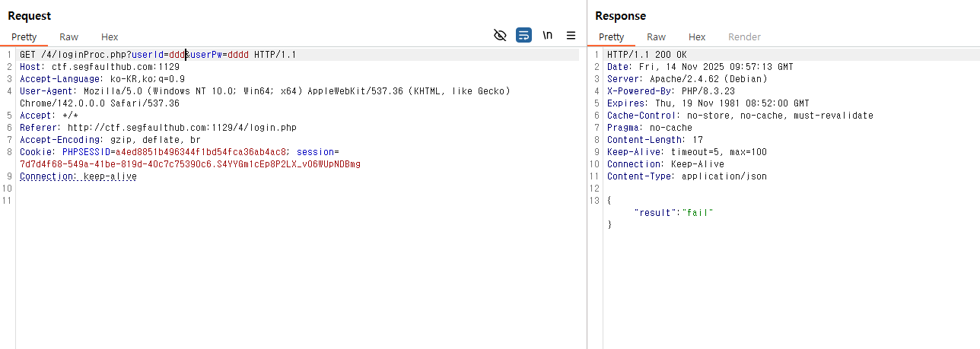This screenshot has width=980, height=349.
Task: Click the userId parameter in the GET line
Action: (148, 55)
